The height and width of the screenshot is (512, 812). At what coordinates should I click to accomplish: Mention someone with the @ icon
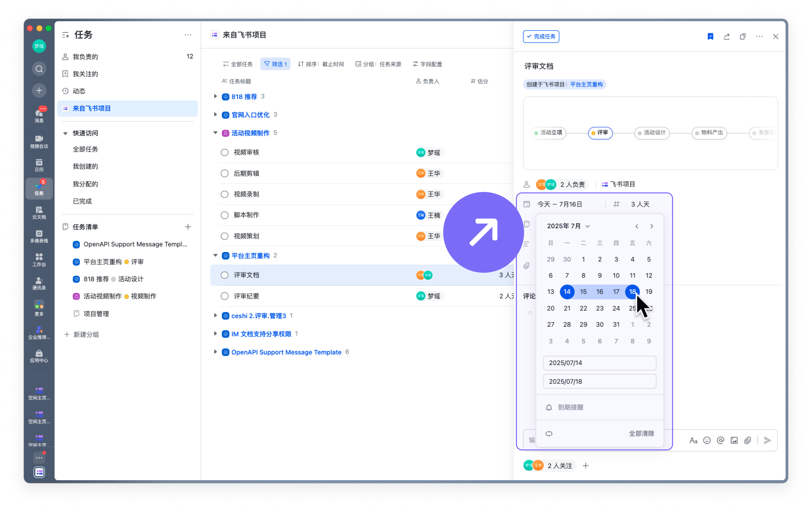point(720,440)
